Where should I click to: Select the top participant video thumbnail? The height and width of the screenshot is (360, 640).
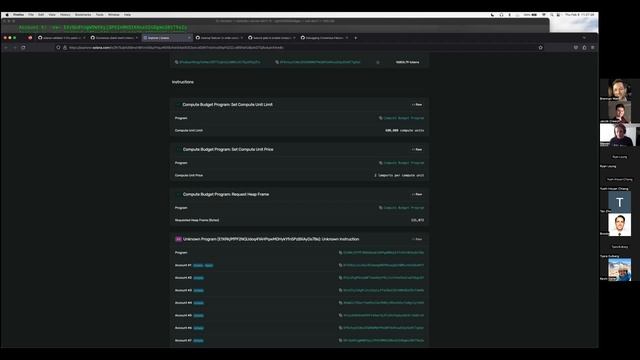(x=619, y=90)
